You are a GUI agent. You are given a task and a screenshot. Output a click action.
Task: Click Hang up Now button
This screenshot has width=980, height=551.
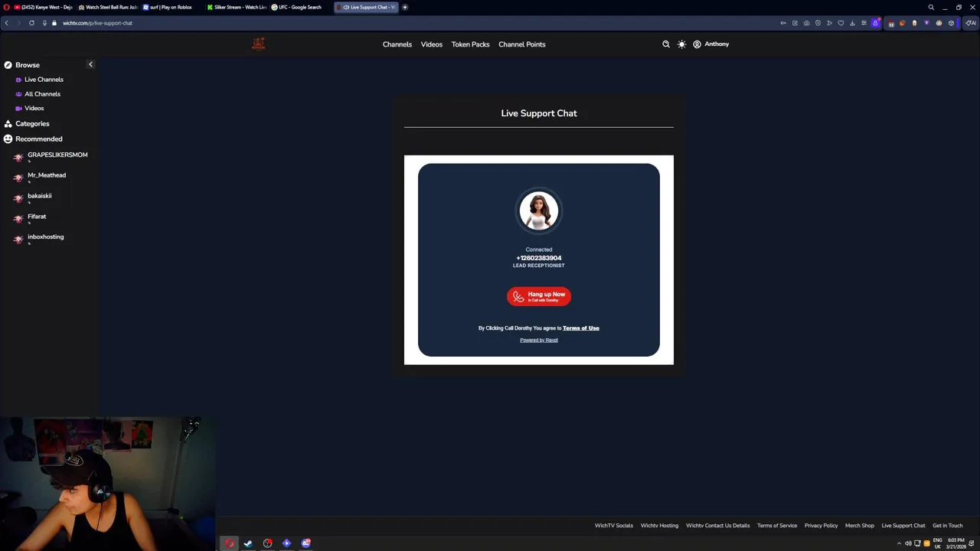point(539,296)
